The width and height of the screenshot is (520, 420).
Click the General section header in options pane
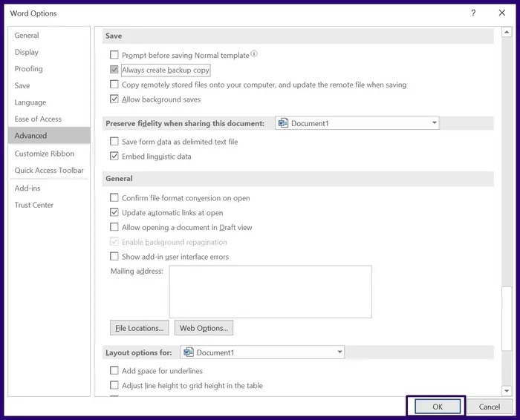coord(298,179)
